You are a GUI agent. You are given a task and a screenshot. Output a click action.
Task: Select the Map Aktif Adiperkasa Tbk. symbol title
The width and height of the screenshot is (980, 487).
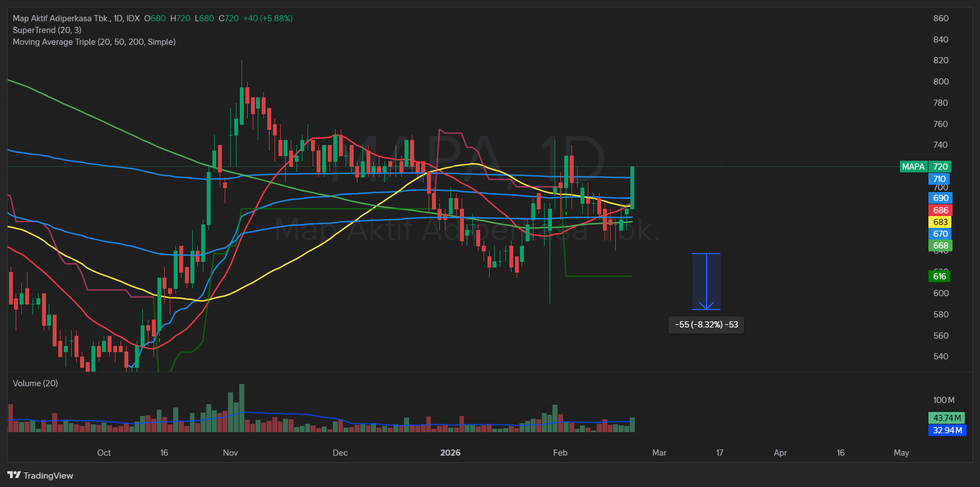click(x=61, y=18)
